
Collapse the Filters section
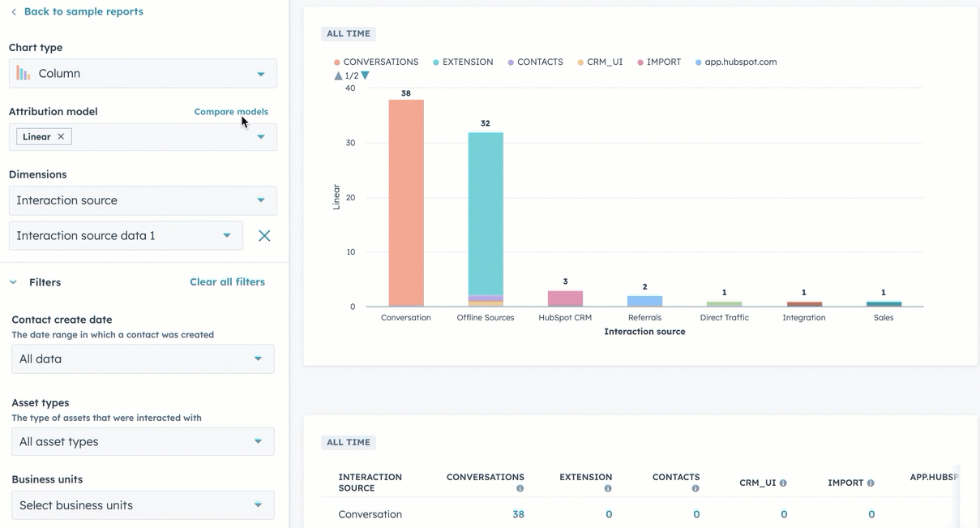coord(12,281)
